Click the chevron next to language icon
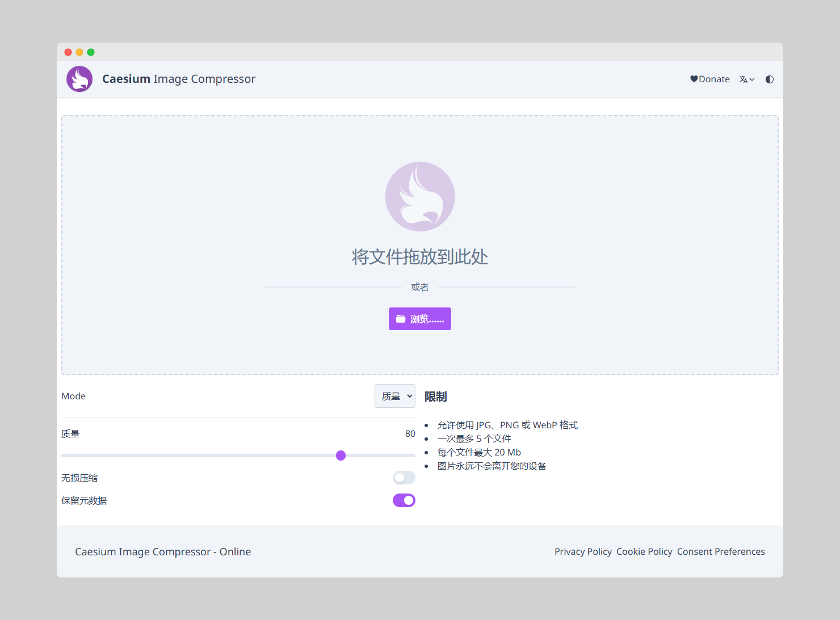The width and height of the screenshot is (840, 620). [752, 79]
